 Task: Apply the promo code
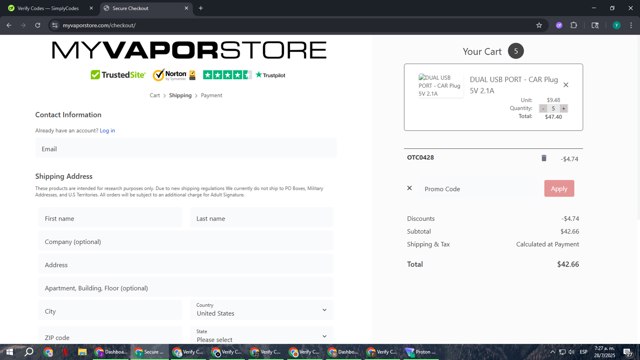coord(559,189)
